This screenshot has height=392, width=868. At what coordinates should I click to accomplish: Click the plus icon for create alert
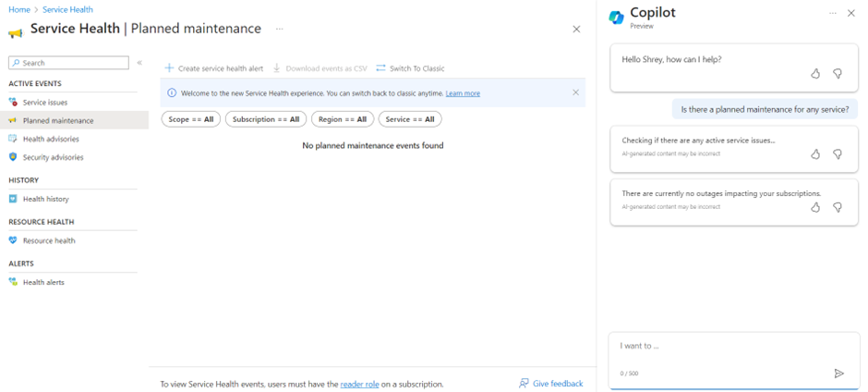point(169,68)
